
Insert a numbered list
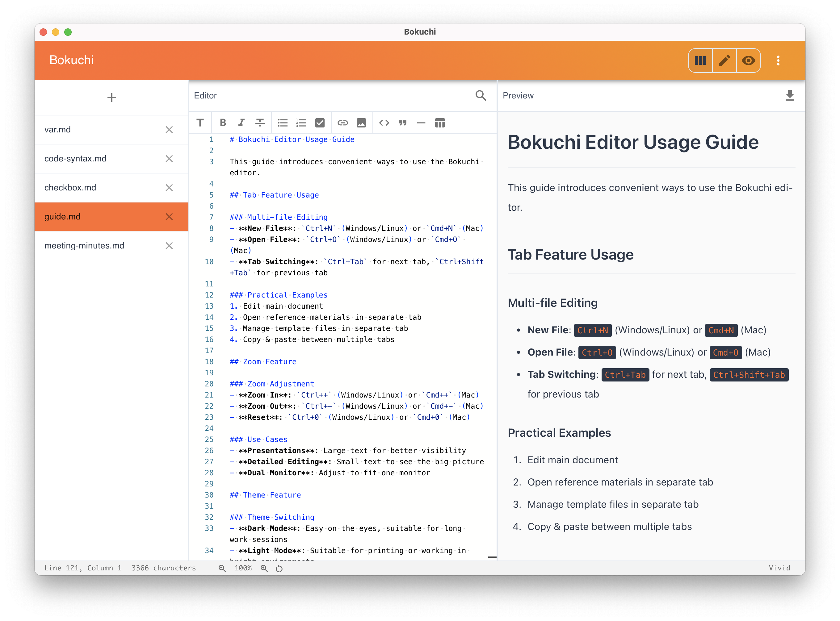(x=301, y=123)
